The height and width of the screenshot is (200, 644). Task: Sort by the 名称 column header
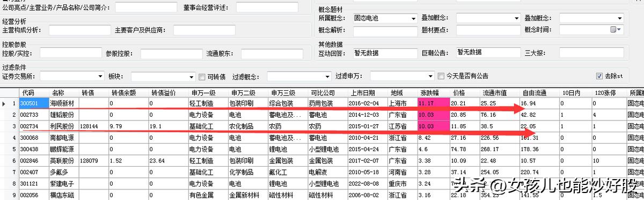[x=64, y=92]
